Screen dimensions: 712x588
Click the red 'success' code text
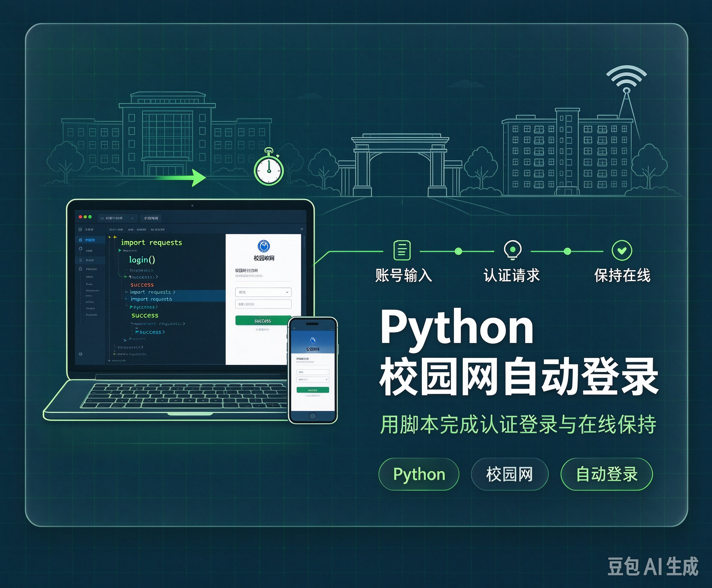pyautogui.click(x=142, y=285)
